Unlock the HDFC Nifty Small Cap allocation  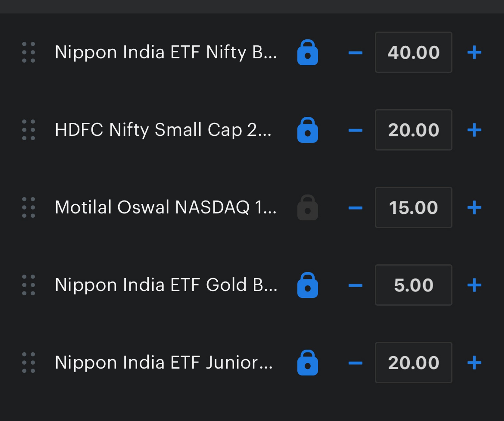pyautogui.click(x=308, y=130)
